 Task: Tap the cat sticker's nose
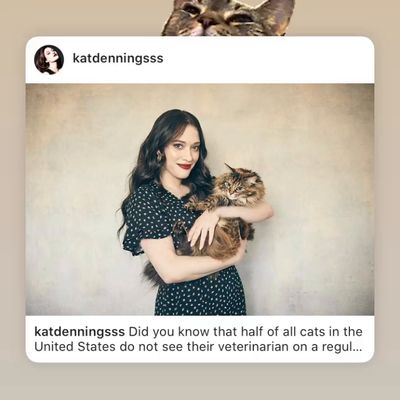coord(207,24)
